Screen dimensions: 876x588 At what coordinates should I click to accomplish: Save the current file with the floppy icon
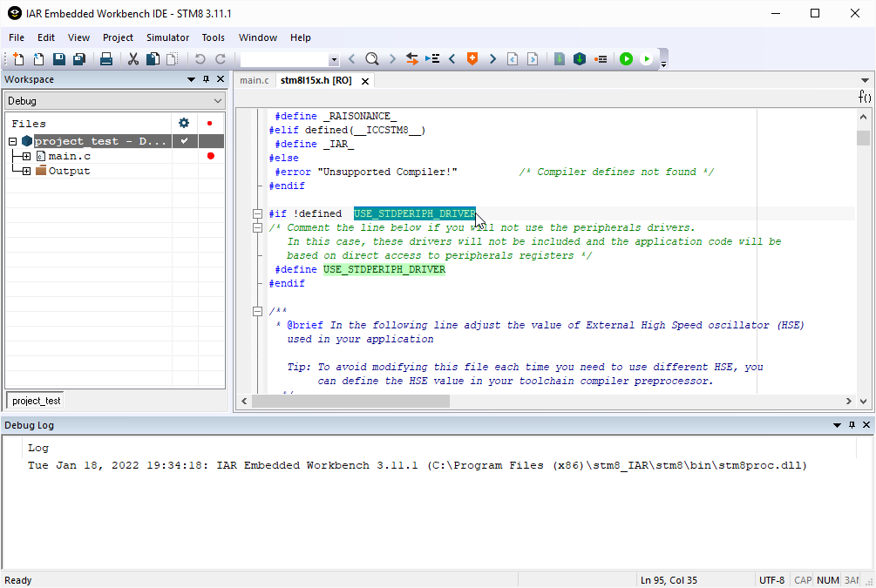[58, 58]
